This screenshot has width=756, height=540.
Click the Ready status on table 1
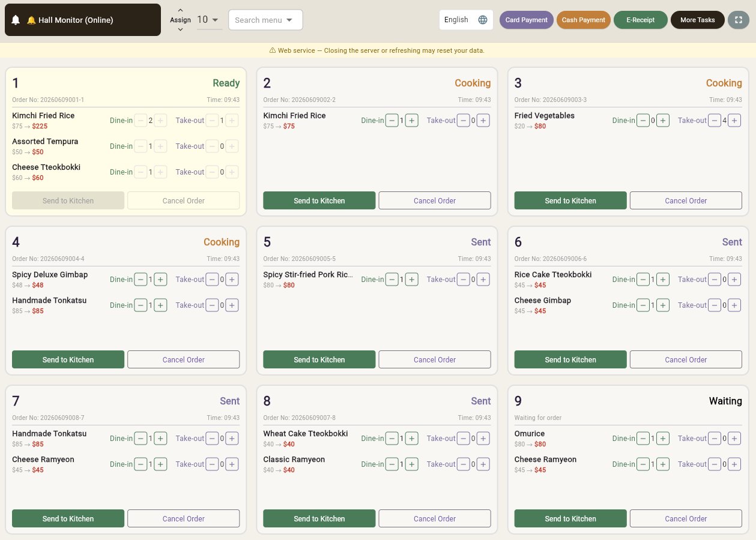coord(226,83)
